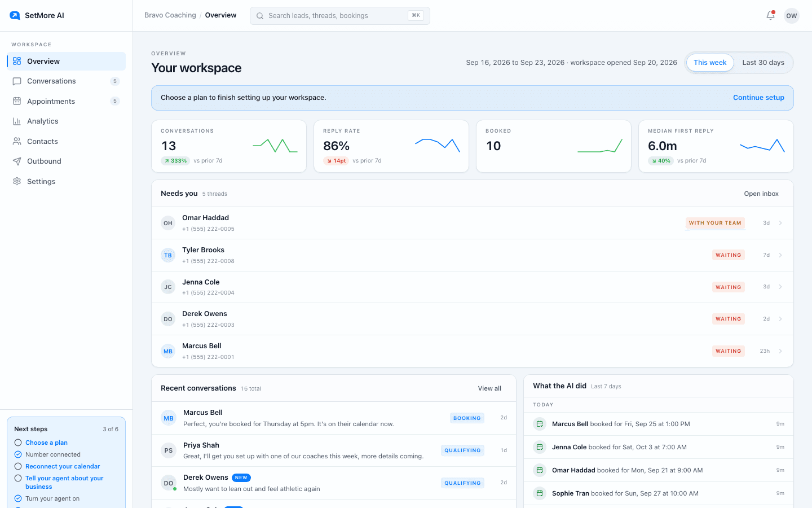Screen dimensions: 812x508
Task: Click the Median first reply sparkline
Action: coord(762,146)
